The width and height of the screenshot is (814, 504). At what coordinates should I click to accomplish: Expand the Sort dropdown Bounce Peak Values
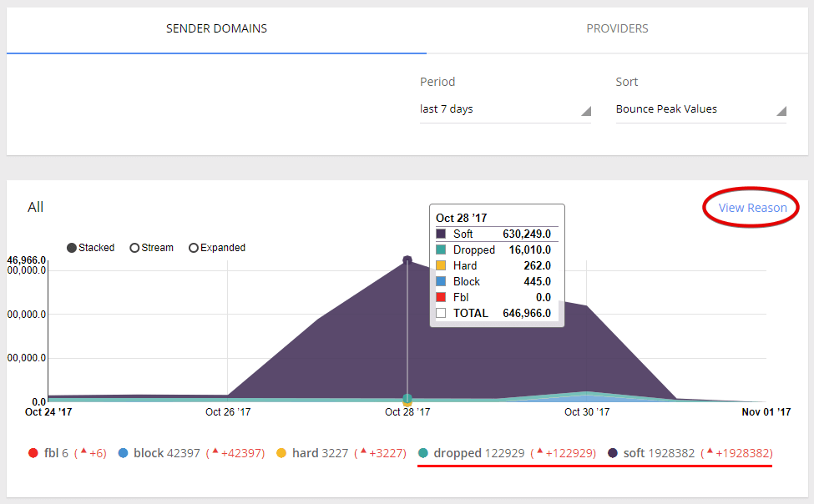coord(700,109)
